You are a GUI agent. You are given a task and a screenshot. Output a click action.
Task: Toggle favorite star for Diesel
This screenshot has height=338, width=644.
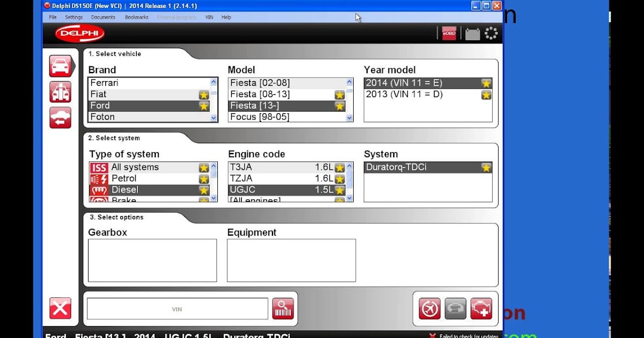[x=204, y=190]
